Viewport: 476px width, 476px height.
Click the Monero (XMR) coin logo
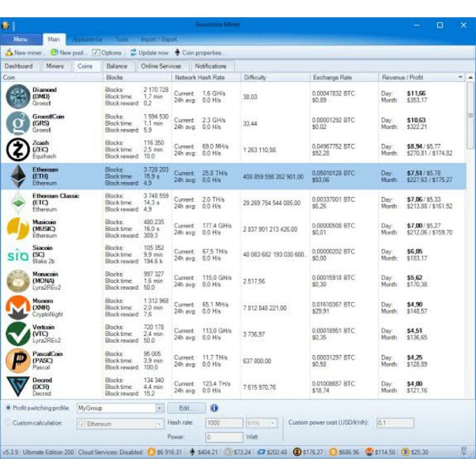(18, 308)
